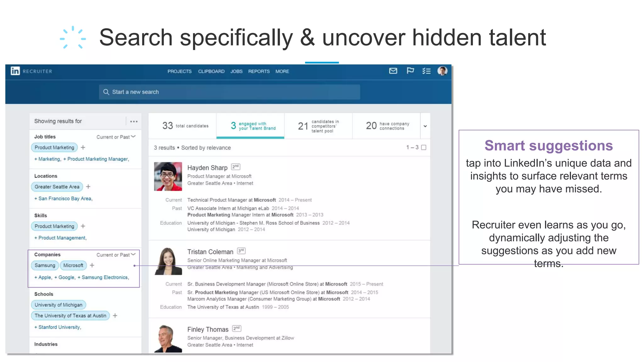
Task: Open Hayden Sharp's profile name
Action: click(207, 168)
